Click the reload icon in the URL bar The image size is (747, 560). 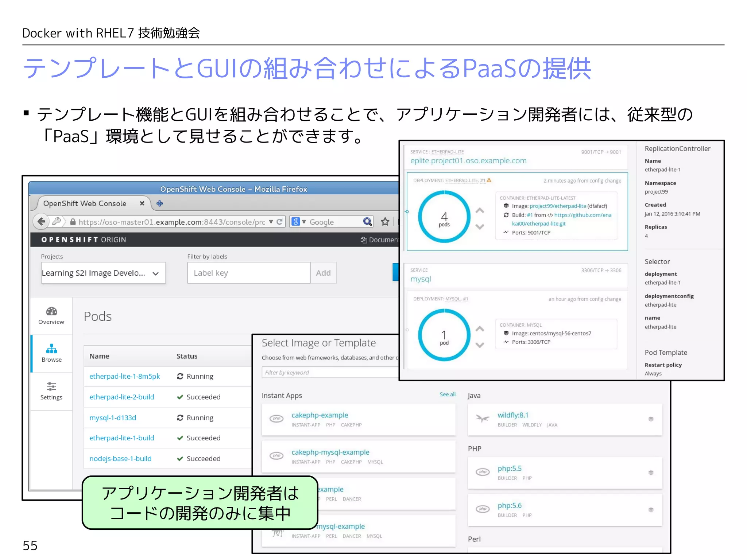pos(280,222)
